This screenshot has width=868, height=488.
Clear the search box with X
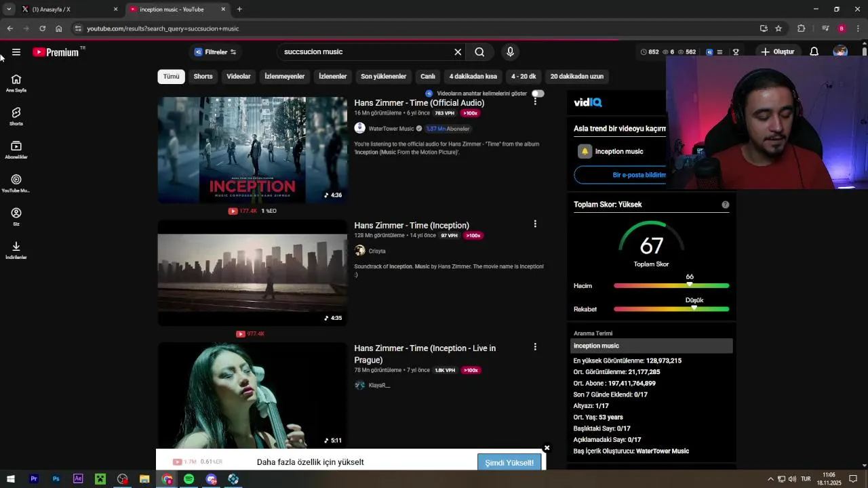[458, 52]
